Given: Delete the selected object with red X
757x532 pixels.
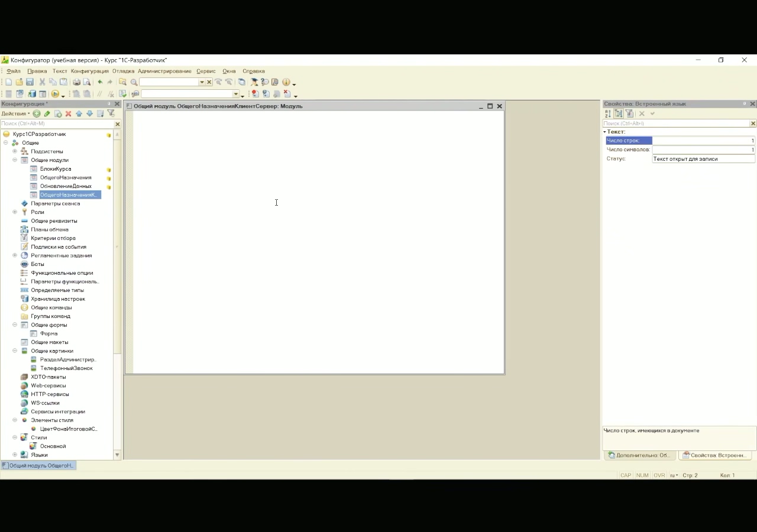Looking at the screenshot, I should pyautogui.click(x=68, y=113).
